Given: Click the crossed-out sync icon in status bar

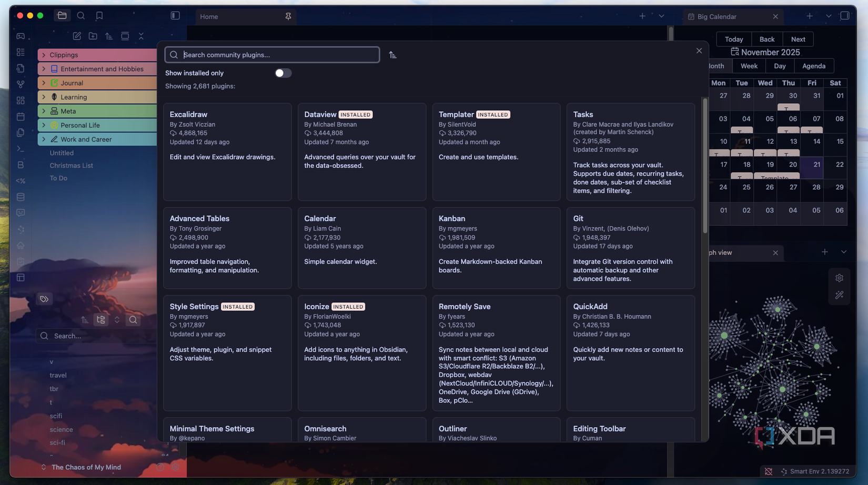Looking at the screenshot, I should click(x=769, y=471).
